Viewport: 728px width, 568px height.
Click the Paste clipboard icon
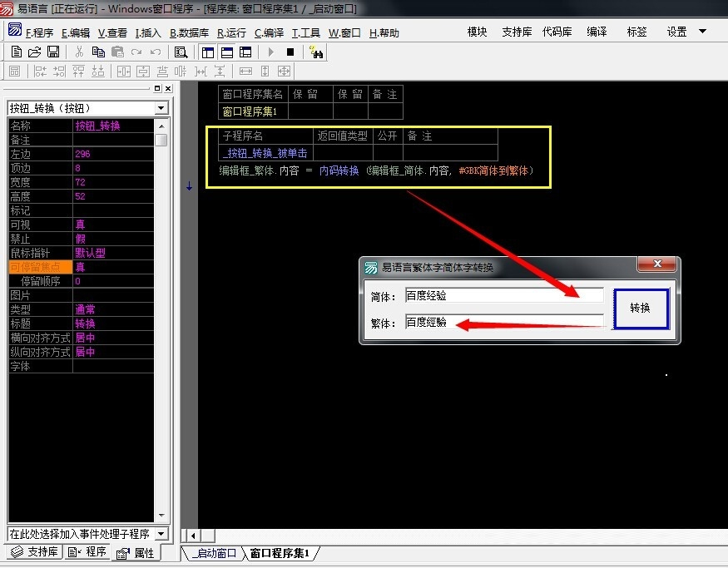point(117,52)
